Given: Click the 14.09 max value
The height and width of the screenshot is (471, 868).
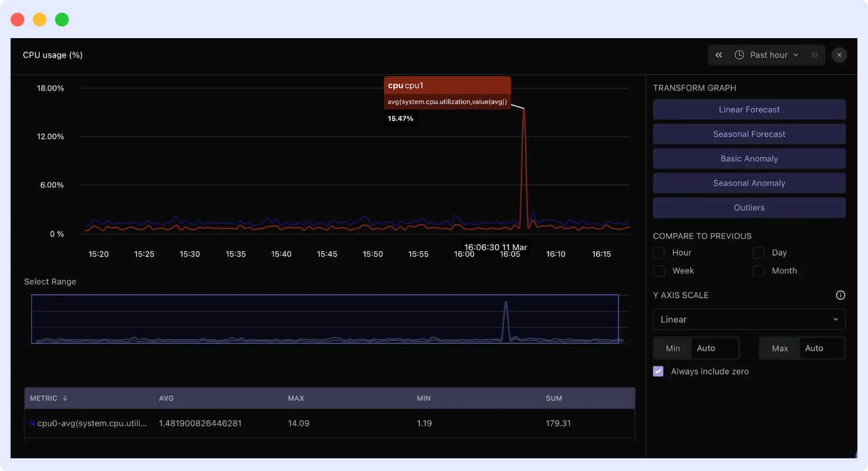Looking at the screenshot, I should coord(299,423).
